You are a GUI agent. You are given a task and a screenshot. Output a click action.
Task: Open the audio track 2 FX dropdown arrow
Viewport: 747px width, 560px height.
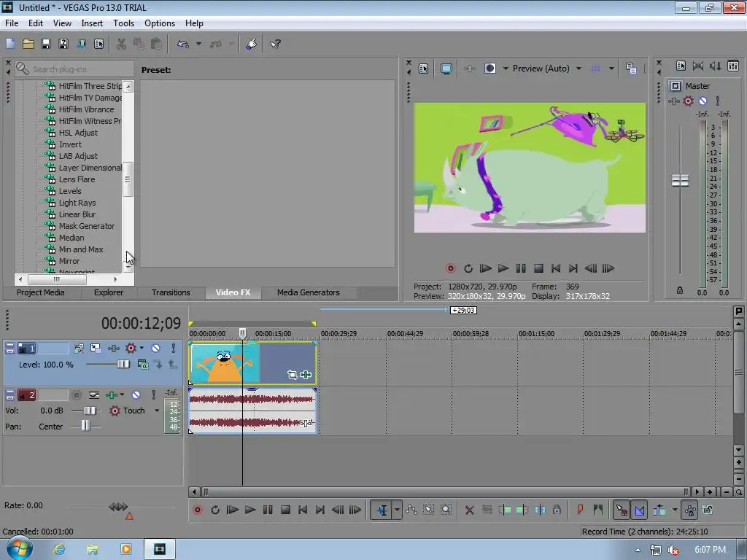click(x=122, y=394)
